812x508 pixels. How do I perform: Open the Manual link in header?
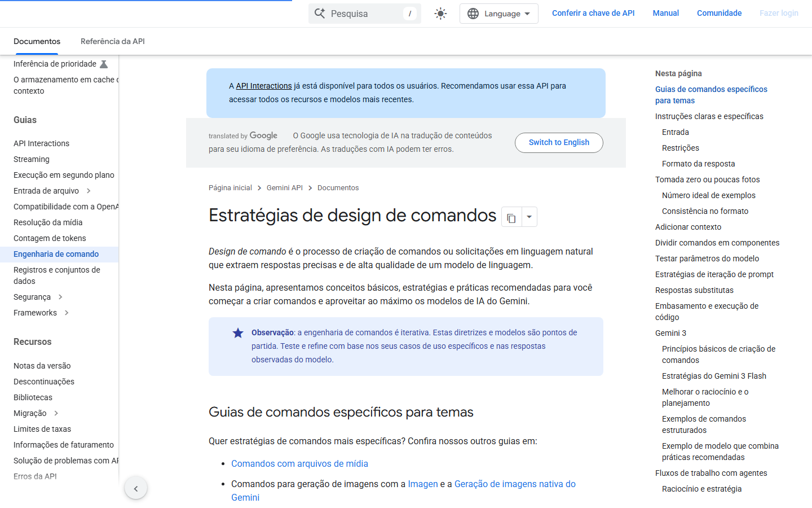(666, 13)
